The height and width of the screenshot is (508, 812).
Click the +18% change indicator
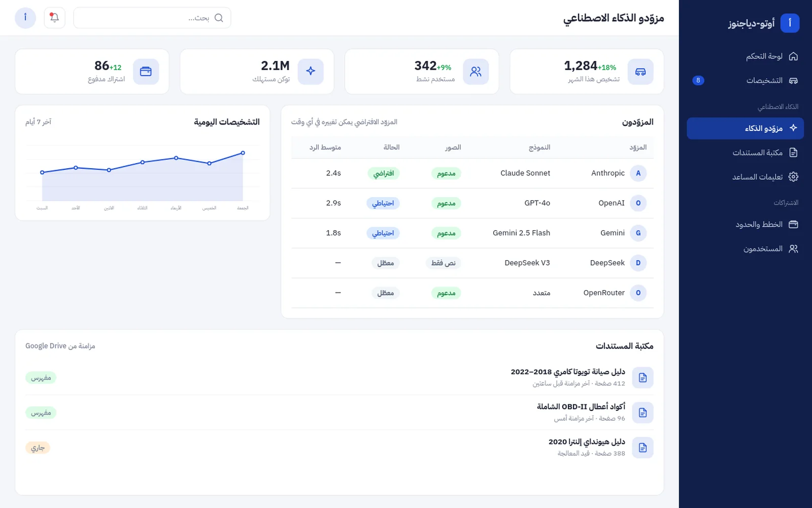point(607,68)
